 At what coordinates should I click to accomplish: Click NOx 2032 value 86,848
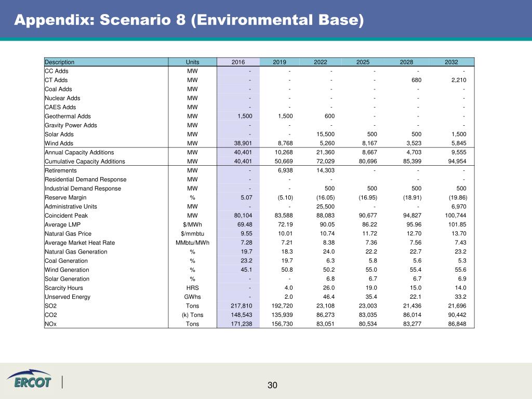[x=457, y=324]
